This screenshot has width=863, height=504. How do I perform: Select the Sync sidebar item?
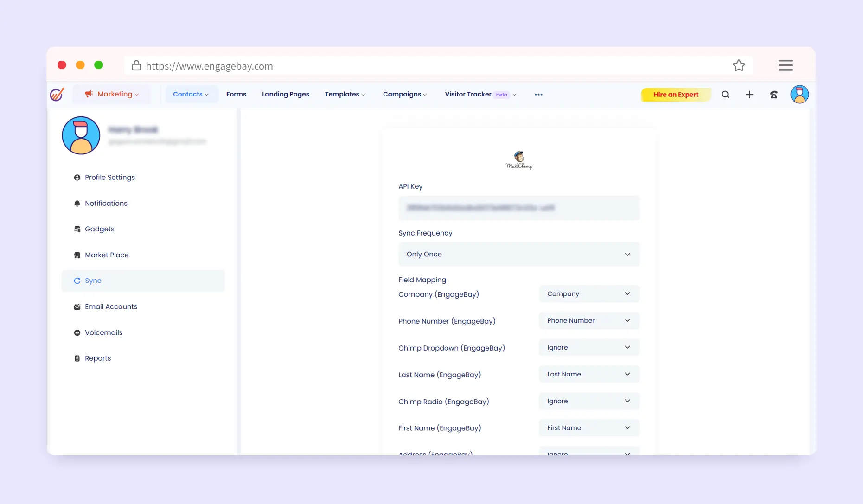[143, 281]
